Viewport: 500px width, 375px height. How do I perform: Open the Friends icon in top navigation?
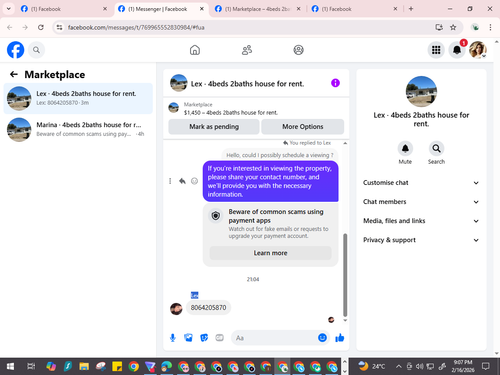(247, 50)
